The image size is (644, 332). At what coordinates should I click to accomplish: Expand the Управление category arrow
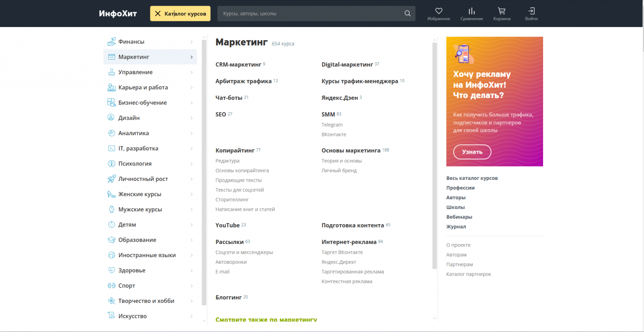(191, 72)
